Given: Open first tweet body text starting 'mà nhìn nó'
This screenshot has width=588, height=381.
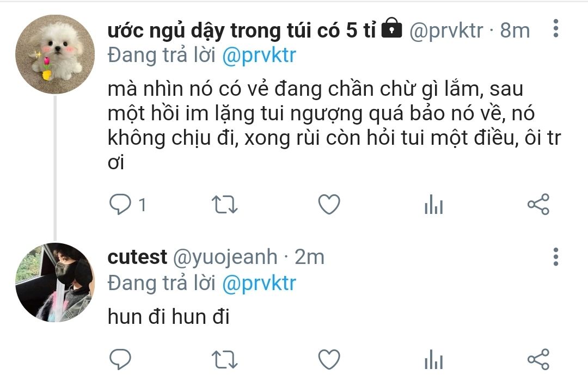Looking at the screenshot, I should pyautogui.click(x=334, y=126).
